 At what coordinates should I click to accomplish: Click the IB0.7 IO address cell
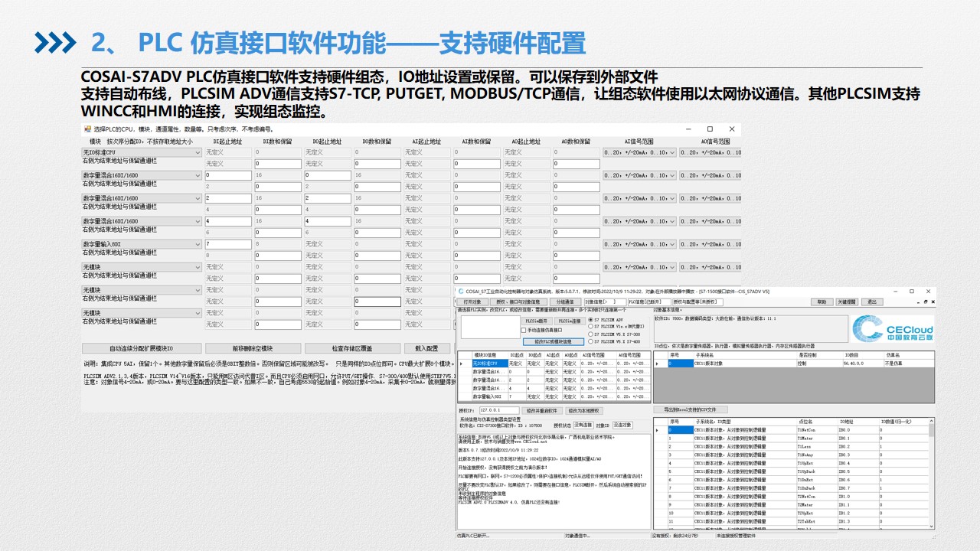point(857,488)
